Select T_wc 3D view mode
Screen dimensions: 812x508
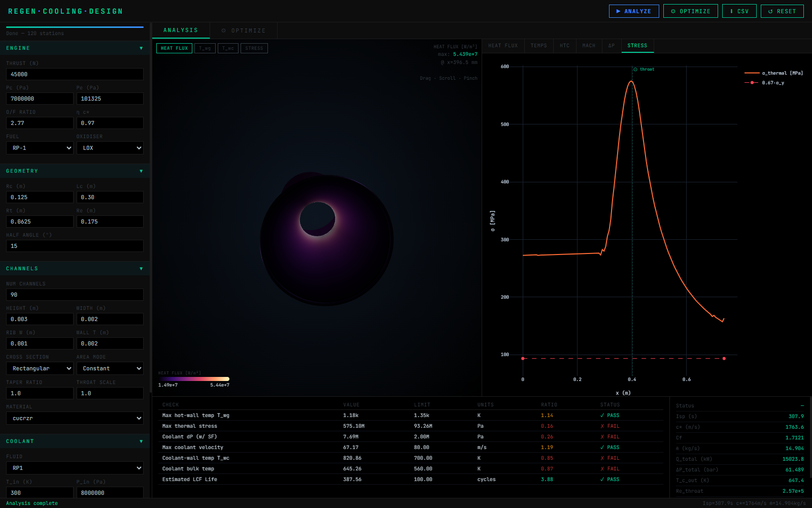click(228, 48)
